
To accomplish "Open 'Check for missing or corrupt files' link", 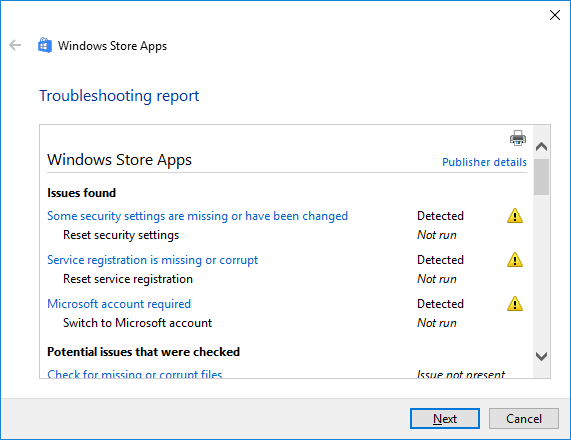I will click(x=135, y=374).
